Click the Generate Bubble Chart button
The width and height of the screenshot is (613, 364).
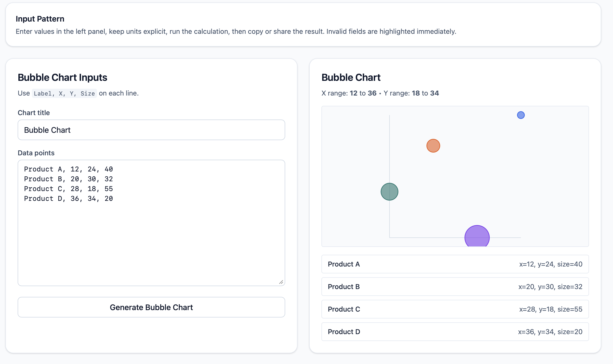click(151, 307)
